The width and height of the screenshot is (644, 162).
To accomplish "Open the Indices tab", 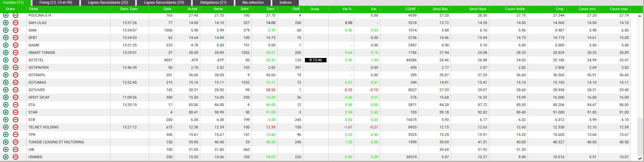I will (286, 2).
